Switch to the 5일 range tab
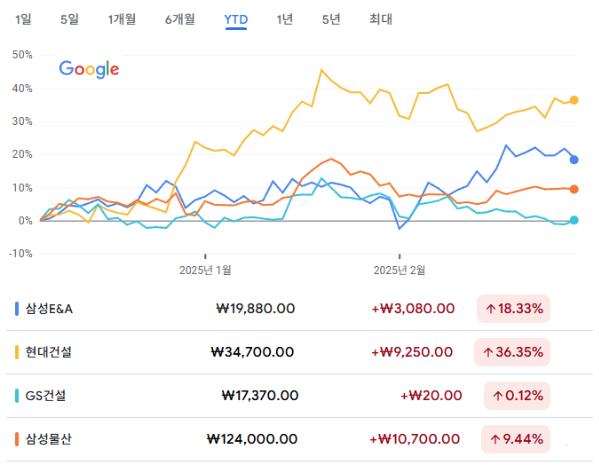The width and height of the screenshot is (599, 469). pyautogui.click(x=70, y=19)
